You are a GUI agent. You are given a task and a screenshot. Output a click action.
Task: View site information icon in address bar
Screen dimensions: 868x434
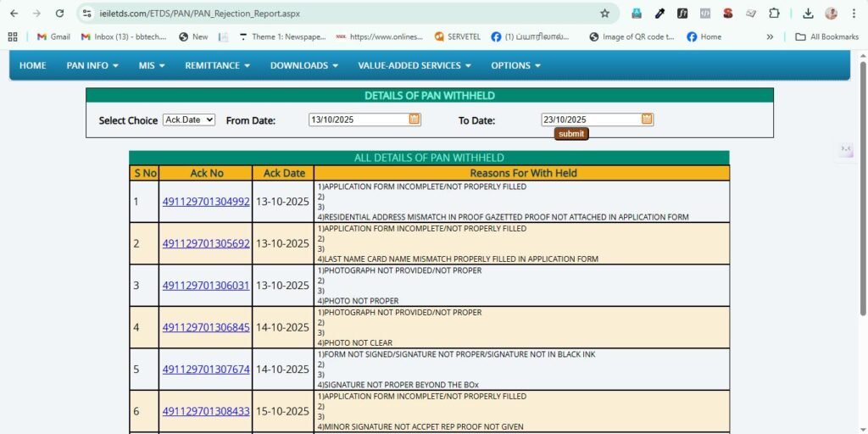[86, 14]
